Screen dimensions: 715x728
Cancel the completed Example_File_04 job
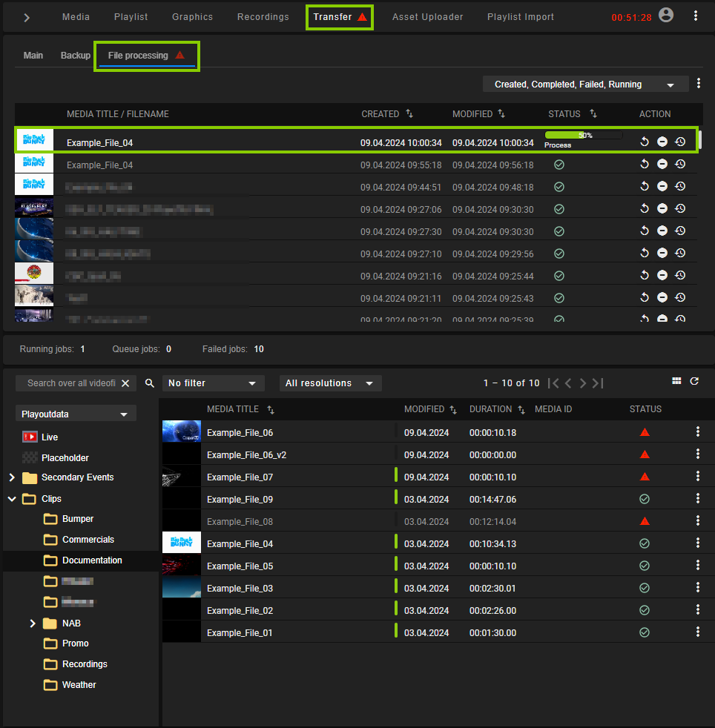tap(662, 164)
